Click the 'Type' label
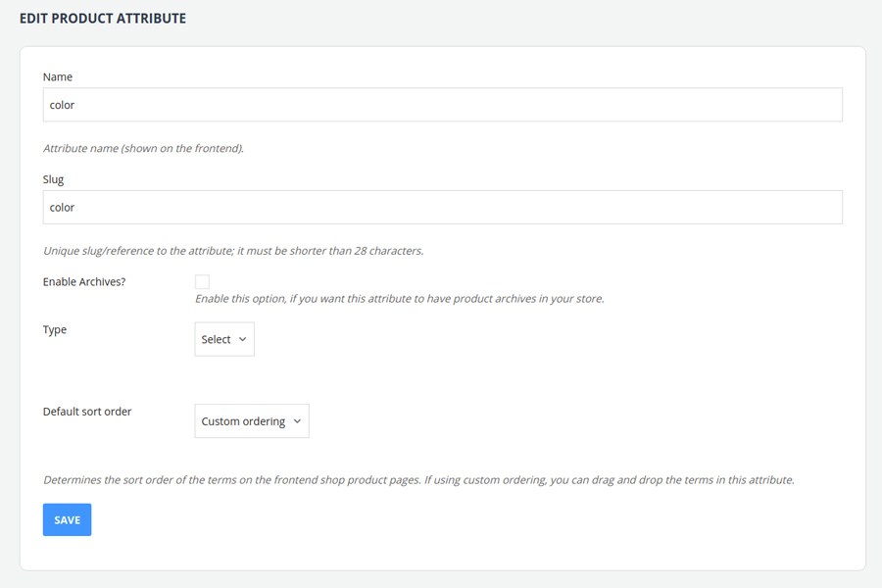 point(55,329)
